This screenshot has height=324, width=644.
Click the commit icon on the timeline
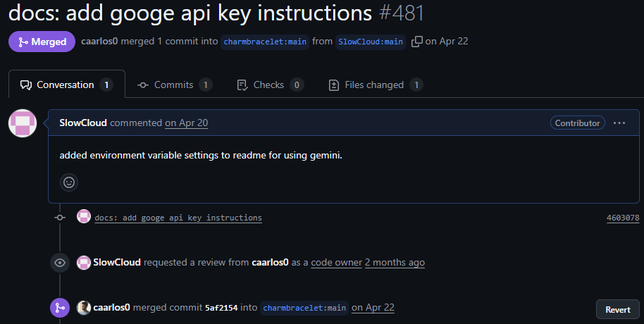point(60,217)
